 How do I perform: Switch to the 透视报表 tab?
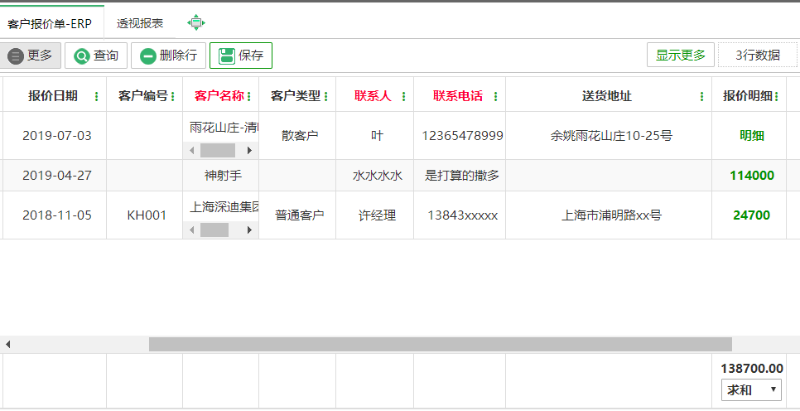click(139, 22)
